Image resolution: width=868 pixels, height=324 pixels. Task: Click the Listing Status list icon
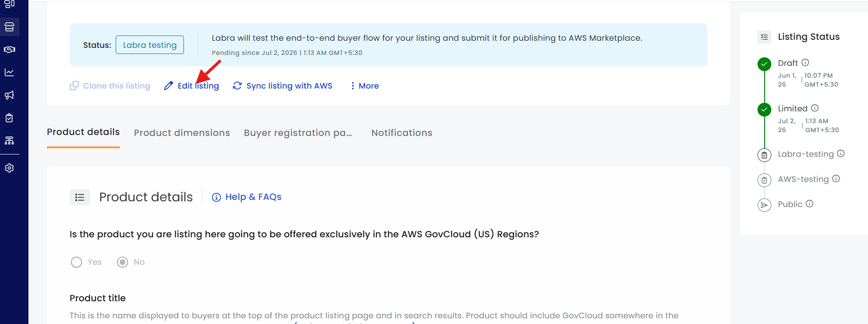pos(764,37)
